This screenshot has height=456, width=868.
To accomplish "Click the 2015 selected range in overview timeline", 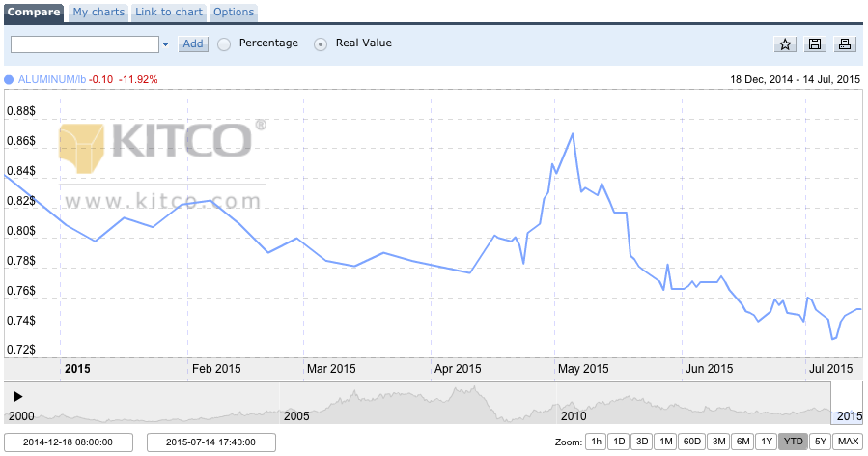I will click(x=847, y=402).
